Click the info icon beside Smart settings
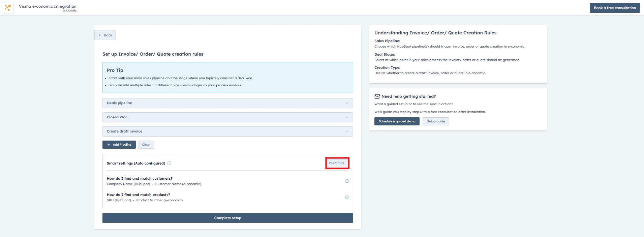The height and width of the screenshot is (237, 644). [x=169, y=163]
